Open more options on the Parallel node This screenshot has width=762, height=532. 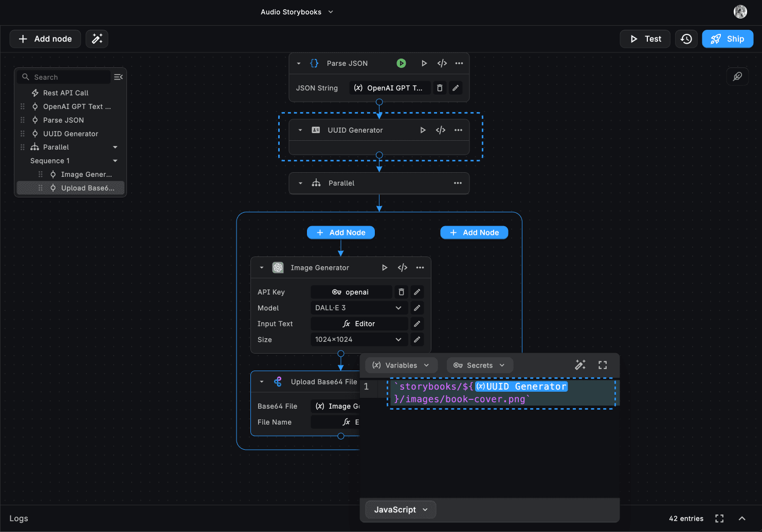(458, 183)
